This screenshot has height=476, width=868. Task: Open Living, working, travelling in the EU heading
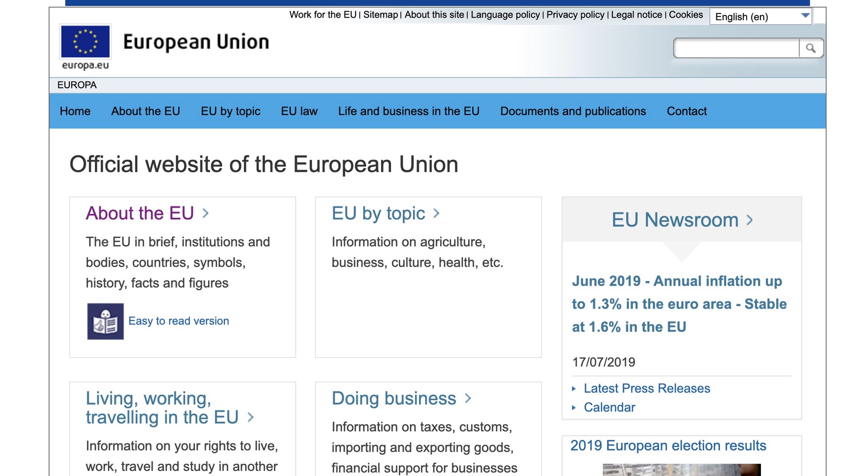point(162,408)
